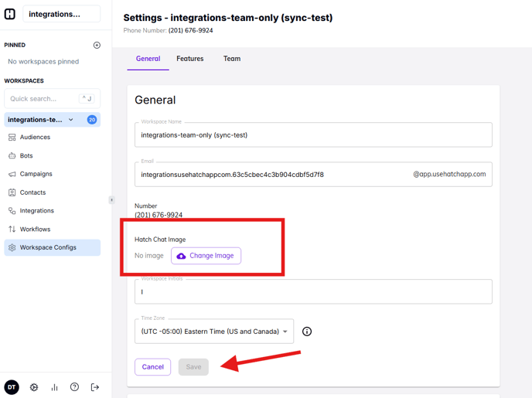Open the analytics bar chart icon
The width and height of the screenshot is (532, 398).
tap(54, 387)
